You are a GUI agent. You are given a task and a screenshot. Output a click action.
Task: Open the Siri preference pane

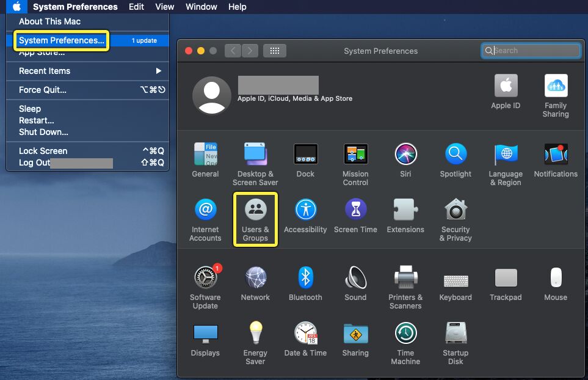(405, 159)
